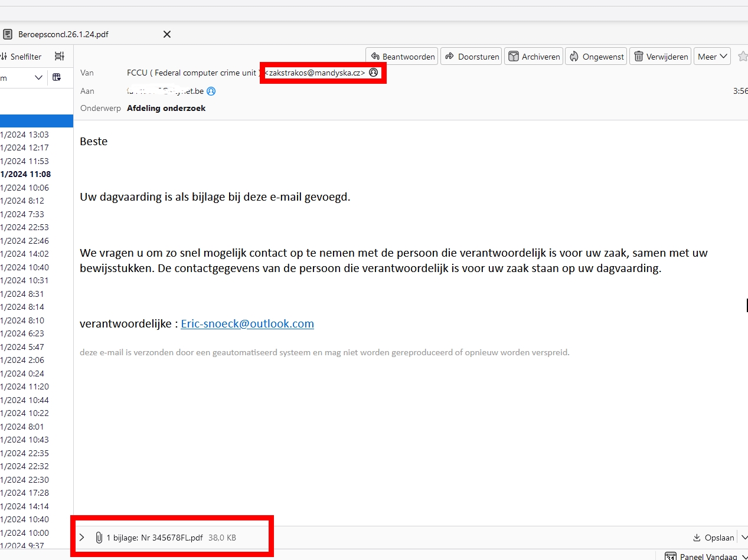Click the recipient's address book icon
This screenshot has height=560, width=748.
211,91
